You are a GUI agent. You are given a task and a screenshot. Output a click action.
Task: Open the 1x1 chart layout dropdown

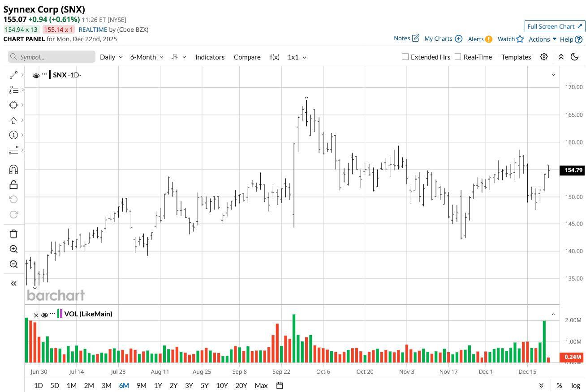tap(297, 57)
